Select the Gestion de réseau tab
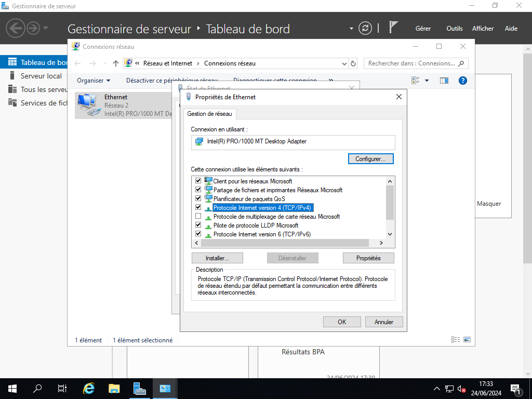 click(x=210, y=114)
